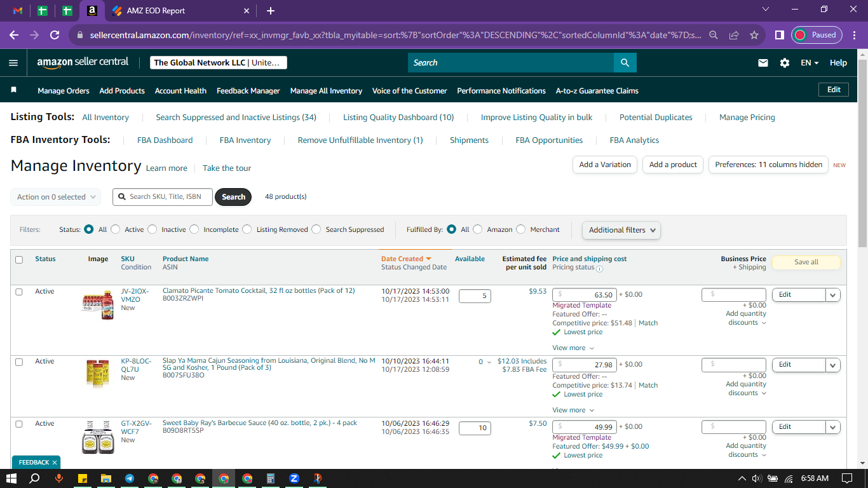Open the browser zoom magnifier icon
Image resolution: width=868 pixels, height=488 pixels.
(714, 35)
